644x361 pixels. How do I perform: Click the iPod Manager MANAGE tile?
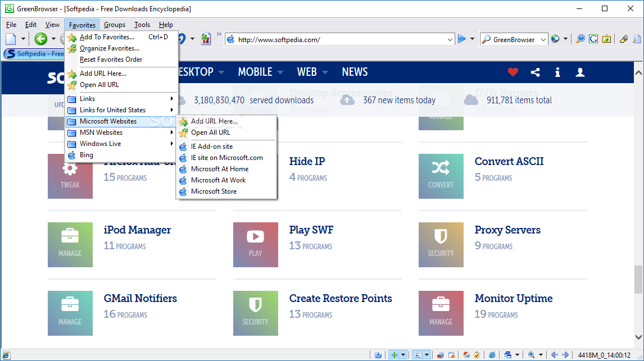click(x=70, y=244)
